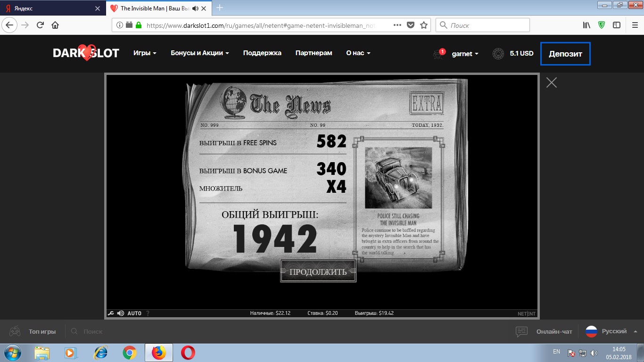
Task: Click the Russian flag icon
Action: (x=591, y=331)
